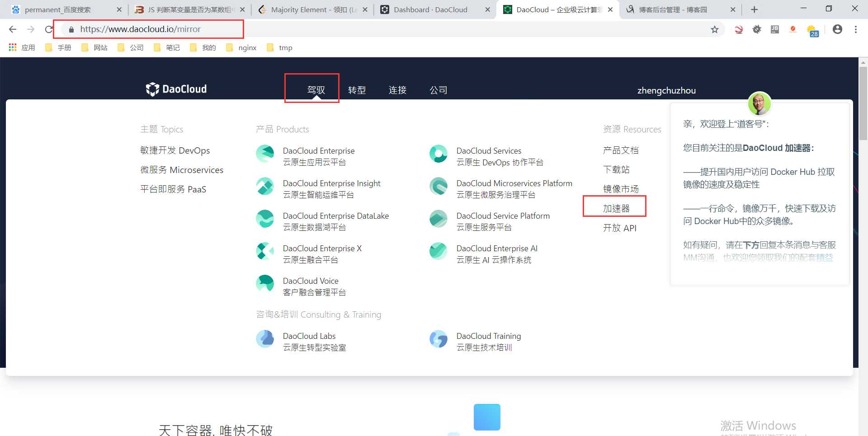This screenshot has width=868, height=436.
Task: Click the page vertical scrollbar thumb
Action: coord(863,104)
